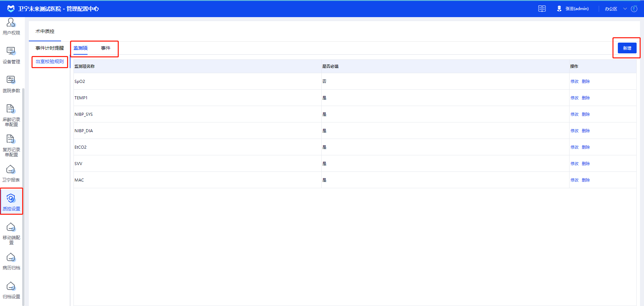Switch to the 监测项 tab
This screenshot has width=644, height=306.
point(80,48)
